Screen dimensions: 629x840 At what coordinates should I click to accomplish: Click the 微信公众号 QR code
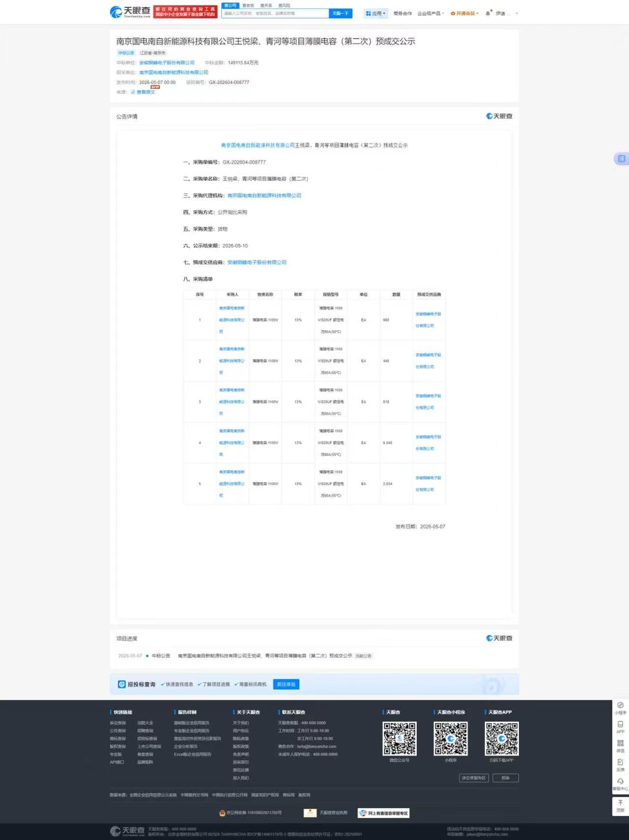coord(400,739)
